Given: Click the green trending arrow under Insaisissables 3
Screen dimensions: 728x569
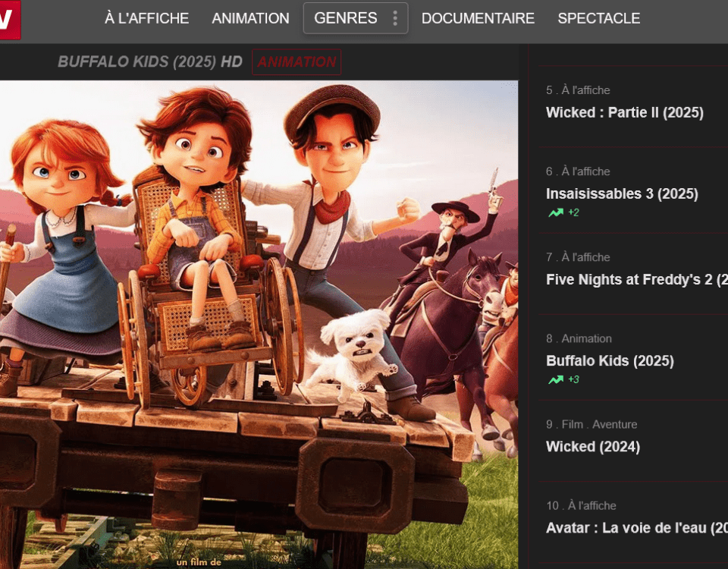Looking at the screenshot, I should click(556, 212).
